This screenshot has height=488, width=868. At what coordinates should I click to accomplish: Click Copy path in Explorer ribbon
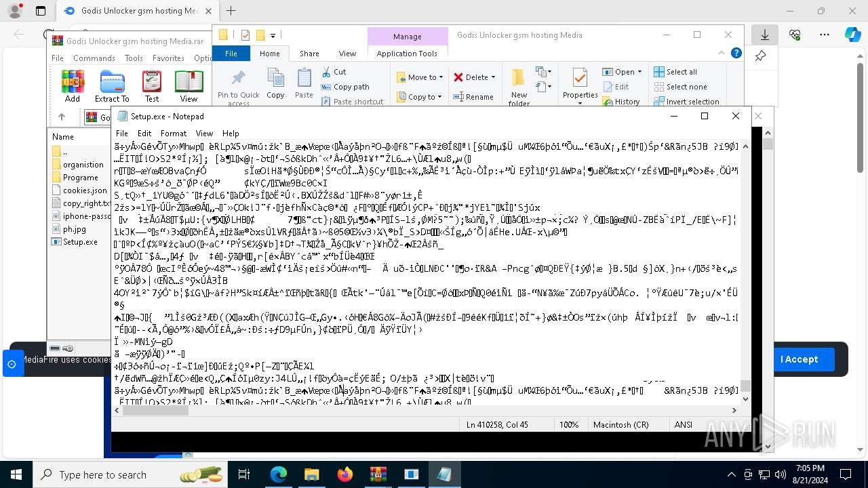click(x=345, y=87)
